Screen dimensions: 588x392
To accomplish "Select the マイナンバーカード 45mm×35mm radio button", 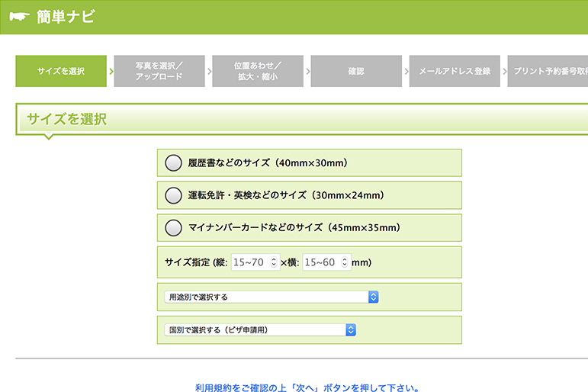I will coord(174,227).
